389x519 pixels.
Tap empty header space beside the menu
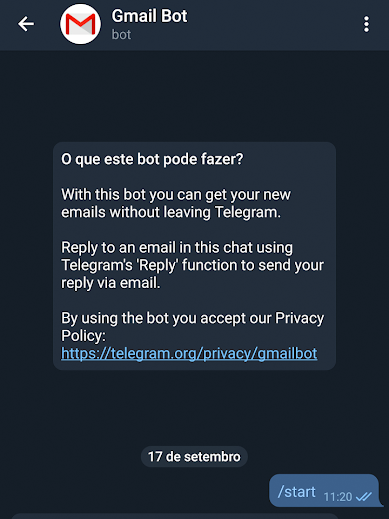(273, 25)
